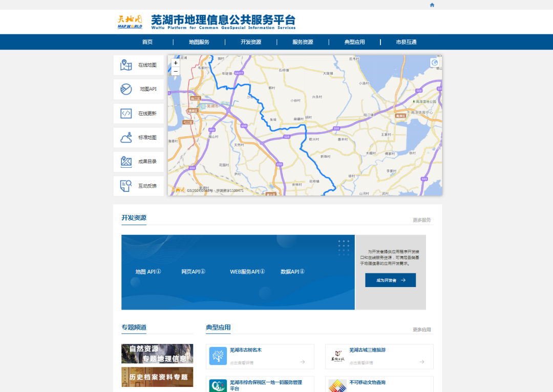Open the 地图 API link in the banner

tap(148, 272)
